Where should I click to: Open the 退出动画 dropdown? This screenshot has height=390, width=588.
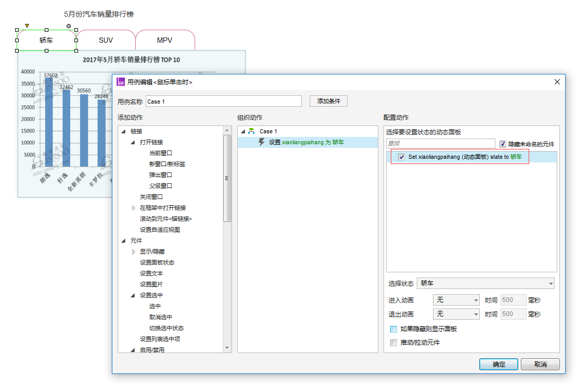(x=456, y=314)
